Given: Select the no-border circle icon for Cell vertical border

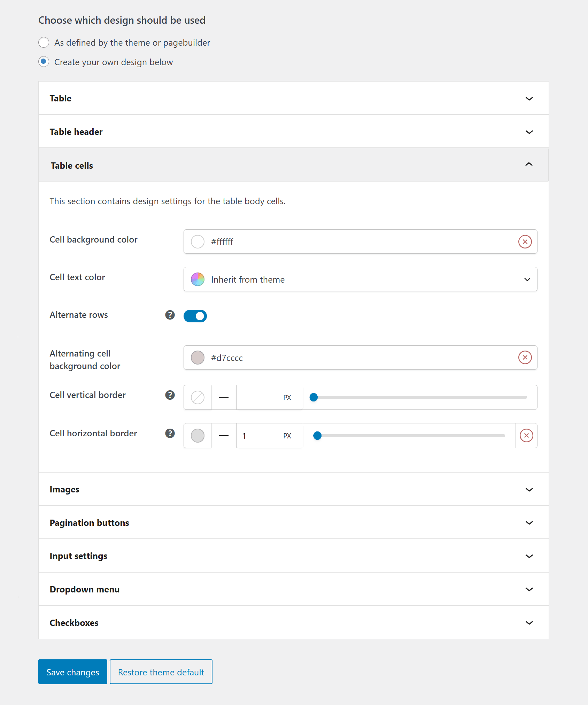Looking at the screenshot, I should [x=197, y=397].
